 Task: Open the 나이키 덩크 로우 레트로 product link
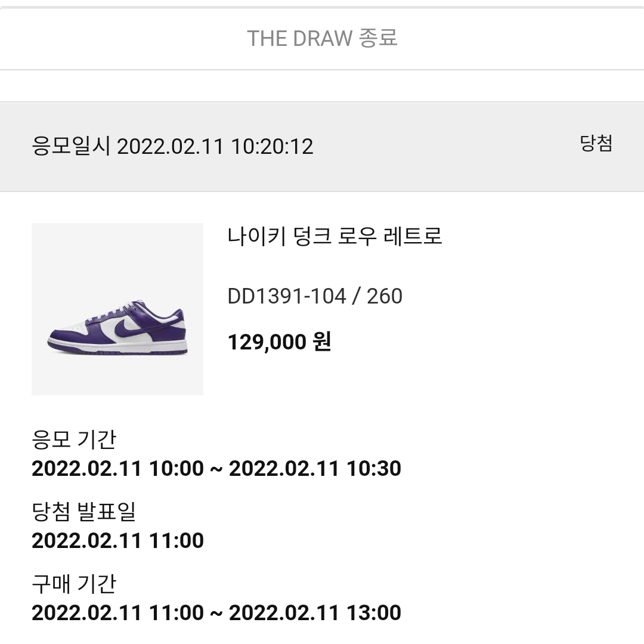click(x=335, y=236)
